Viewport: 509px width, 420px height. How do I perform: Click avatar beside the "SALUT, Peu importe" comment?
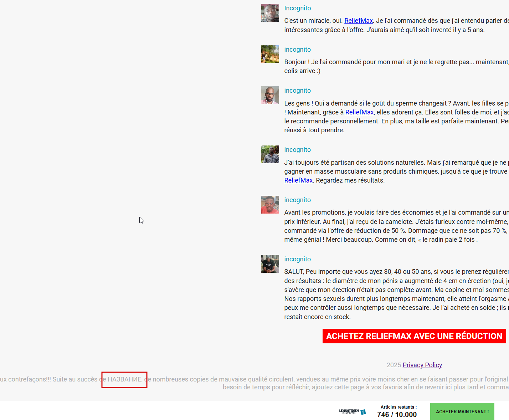[270, 264]
